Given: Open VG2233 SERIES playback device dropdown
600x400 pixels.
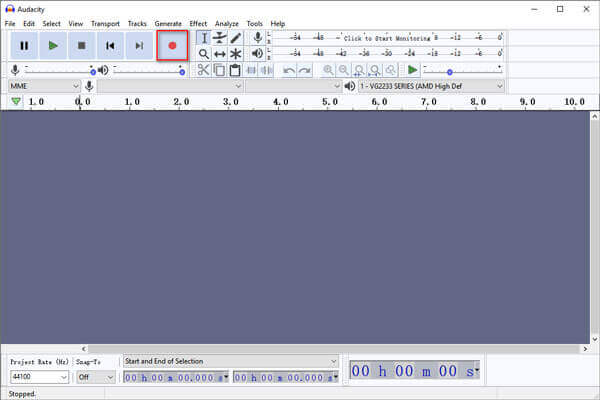Looking at the screenshot, I should click(x=431, y=86).
